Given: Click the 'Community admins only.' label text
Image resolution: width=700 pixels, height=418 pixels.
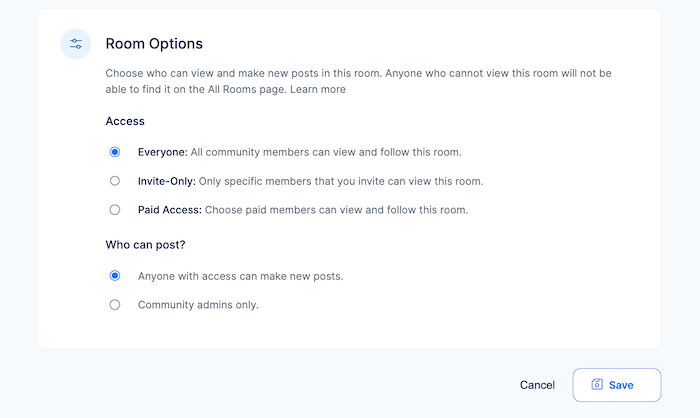Looking at the screenshot, I should 198,305.
